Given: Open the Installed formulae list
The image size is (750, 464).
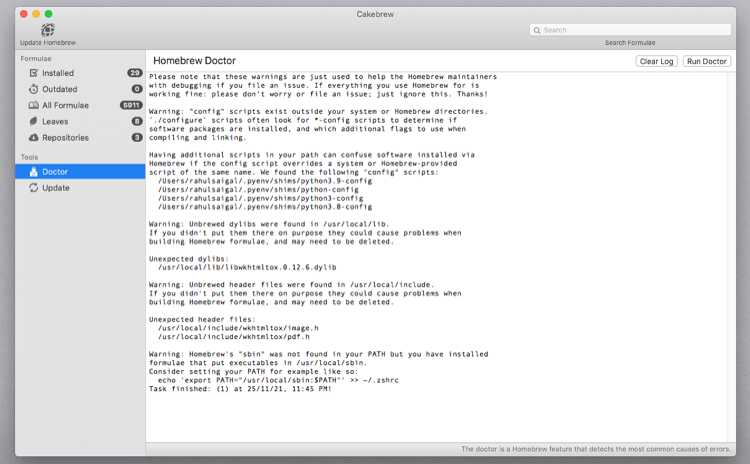Looking at the screenshot, I should [80, 73].
